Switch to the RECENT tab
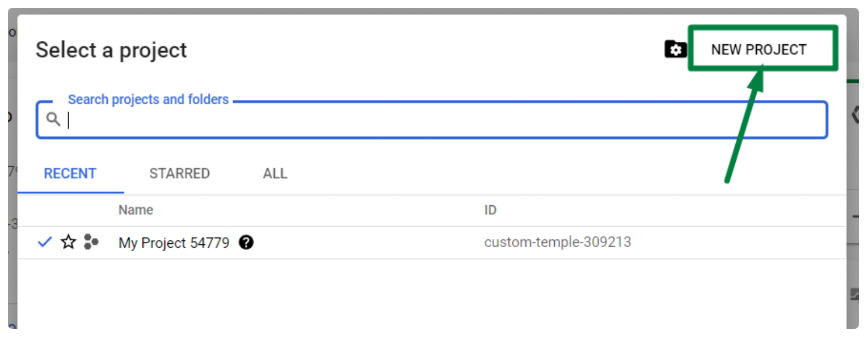The height and width of the screenshot is (339, 868). [70, 173]
